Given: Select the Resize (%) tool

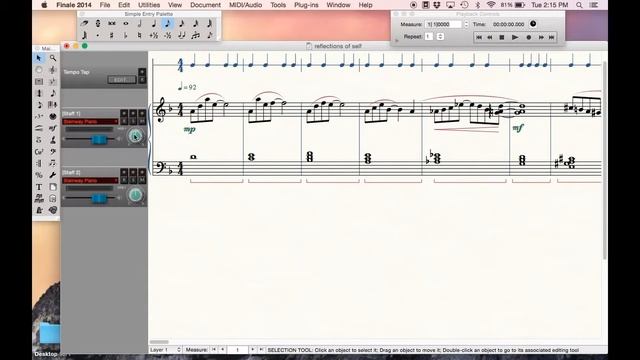Looking at the screenshot, I should pyautogui.click(x=39, y=175).
